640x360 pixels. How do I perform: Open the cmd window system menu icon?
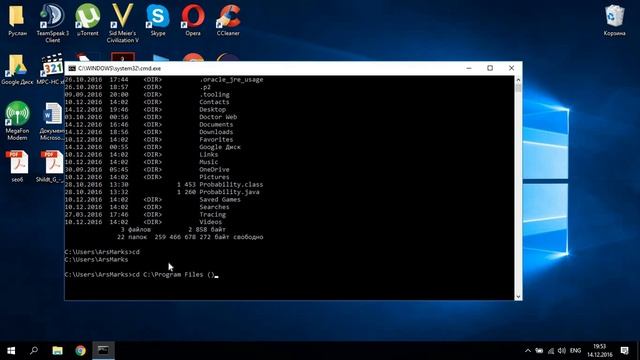pyautogui.click(x=72, y=69)
